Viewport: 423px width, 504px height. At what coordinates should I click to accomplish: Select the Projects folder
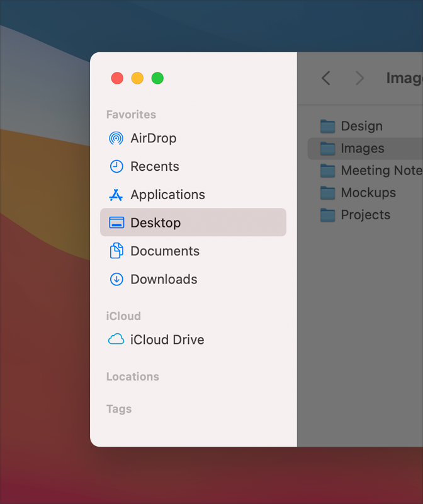pos(365,215)
